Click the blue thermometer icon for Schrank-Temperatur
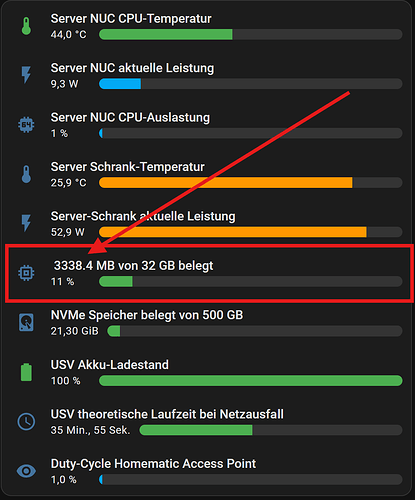 pyautogui.click(x=26, y=174)
